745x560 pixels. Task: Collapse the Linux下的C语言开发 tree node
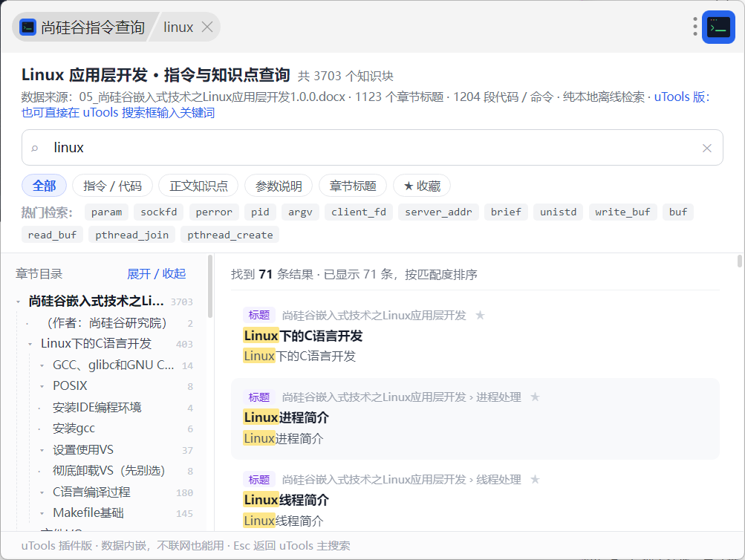pyautogui.click(x=30, y=344)
